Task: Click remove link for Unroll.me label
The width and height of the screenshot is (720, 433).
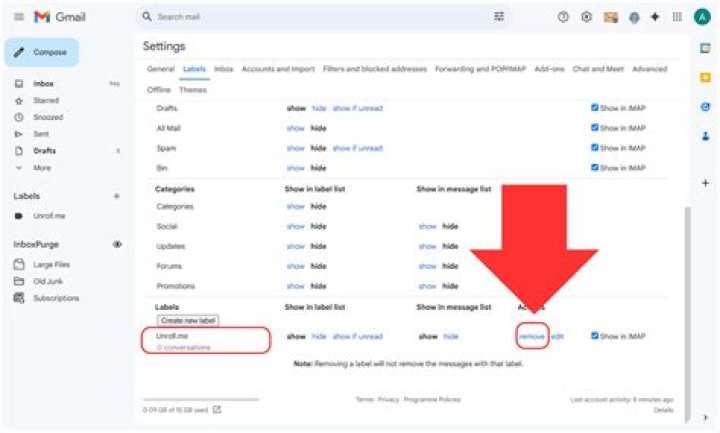Action: tap(532, 337)
